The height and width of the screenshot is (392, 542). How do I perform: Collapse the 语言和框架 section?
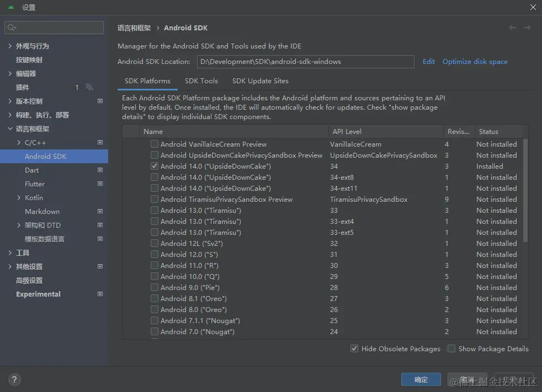point(10,128)
